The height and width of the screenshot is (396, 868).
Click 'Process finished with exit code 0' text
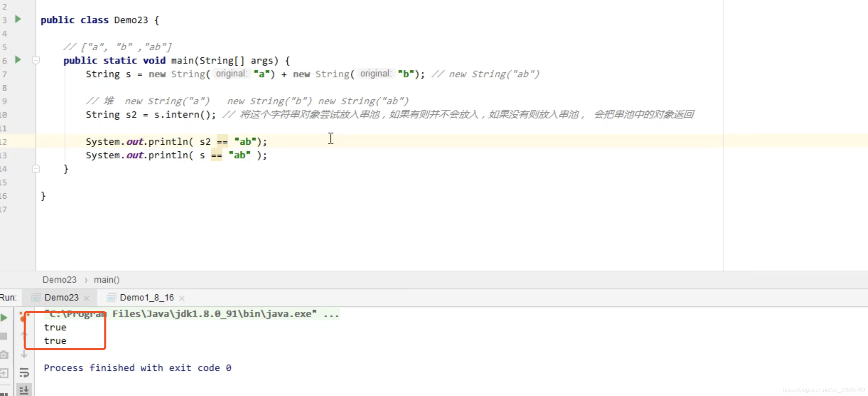[x=138, y=368]
